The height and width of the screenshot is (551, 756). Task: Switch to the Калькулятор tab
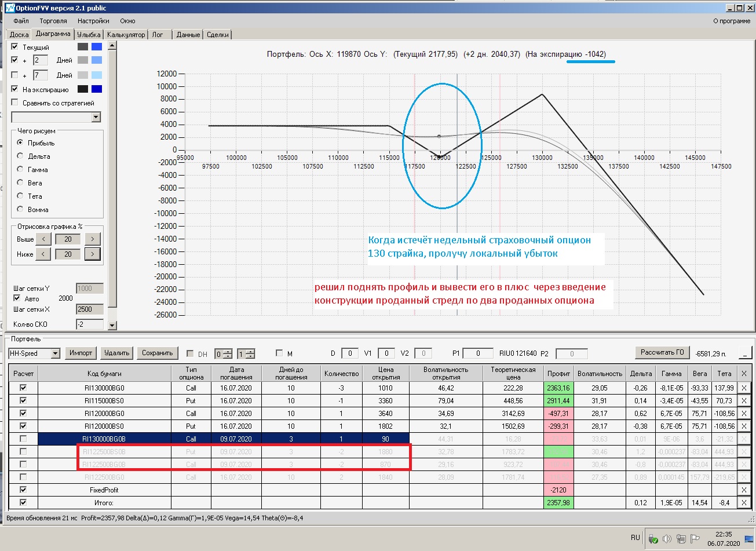tap(126, 35)
